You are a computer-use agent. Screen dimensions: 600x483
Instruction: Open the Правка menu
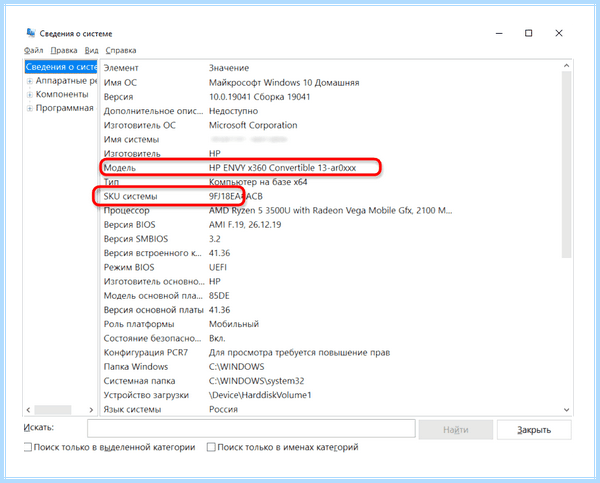coord(64,51)
